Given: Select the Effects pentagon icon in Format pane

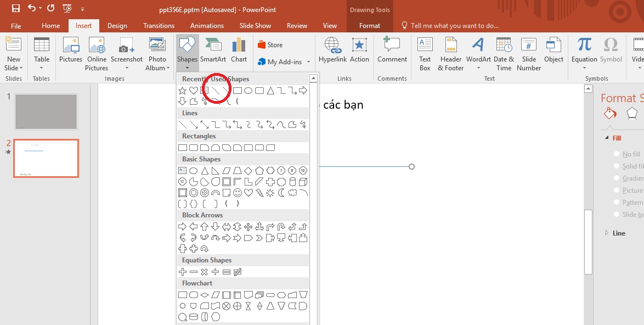Looking at the screenshot, I should coord(632,114).
